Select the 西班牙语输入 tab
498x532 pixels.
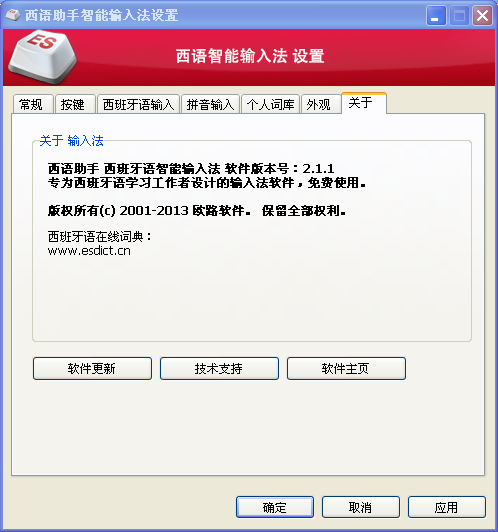pos(138,104)
